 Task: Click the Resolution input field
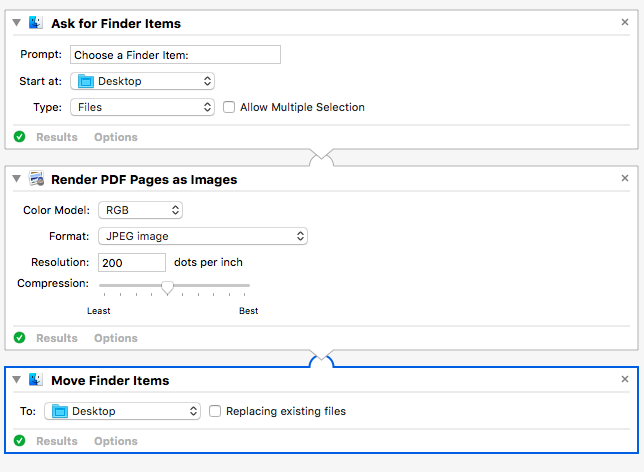(x=132, y=262)
